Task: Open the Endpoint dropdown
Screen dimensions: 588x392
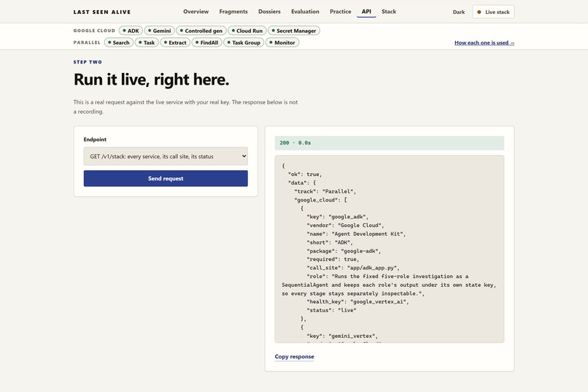Action: 166,156
